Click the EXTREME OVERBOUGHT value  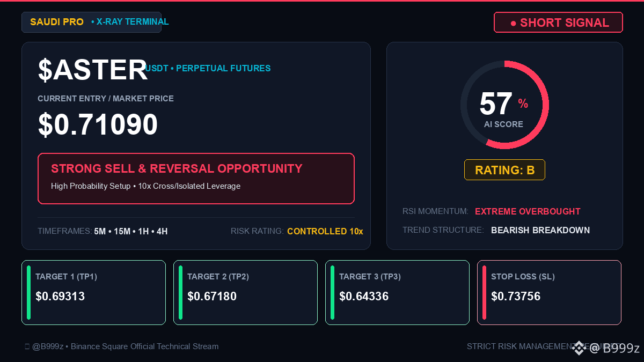coord(528,211)
